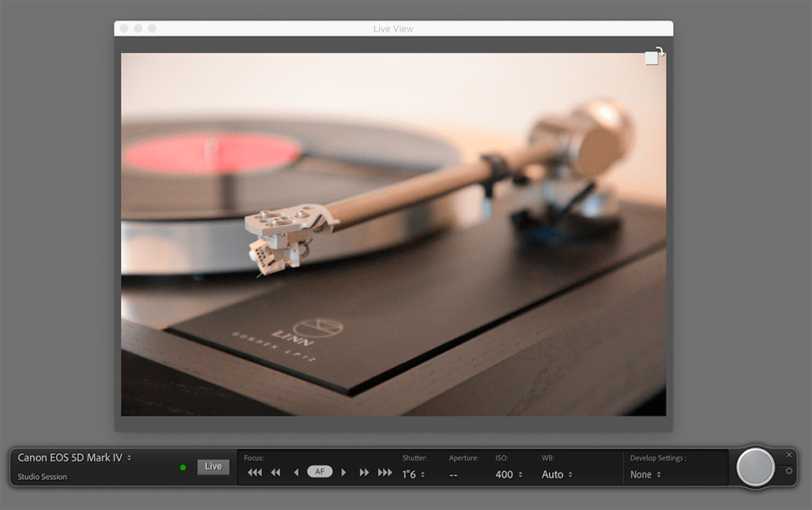Open the white balance Auto dropdown
The height and width of the screenshot is (510, 812).
click(557, 474)
